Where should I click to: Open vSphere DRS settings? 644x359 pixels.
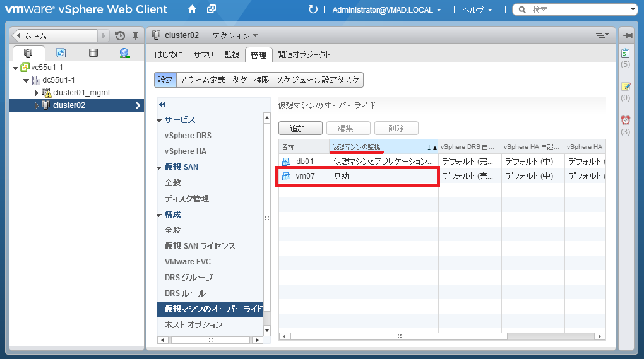[188, 136]
